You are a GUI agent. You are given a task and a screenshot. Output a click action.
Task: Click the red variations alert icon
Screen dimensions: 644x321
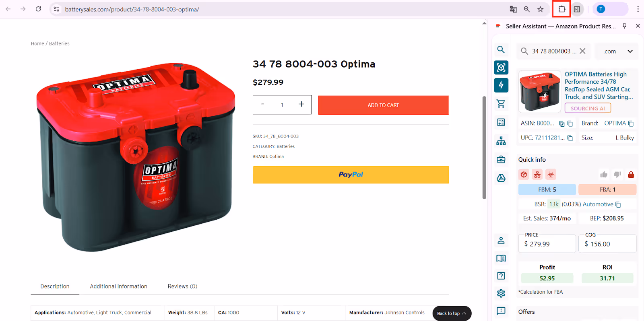tap(537, 174)
